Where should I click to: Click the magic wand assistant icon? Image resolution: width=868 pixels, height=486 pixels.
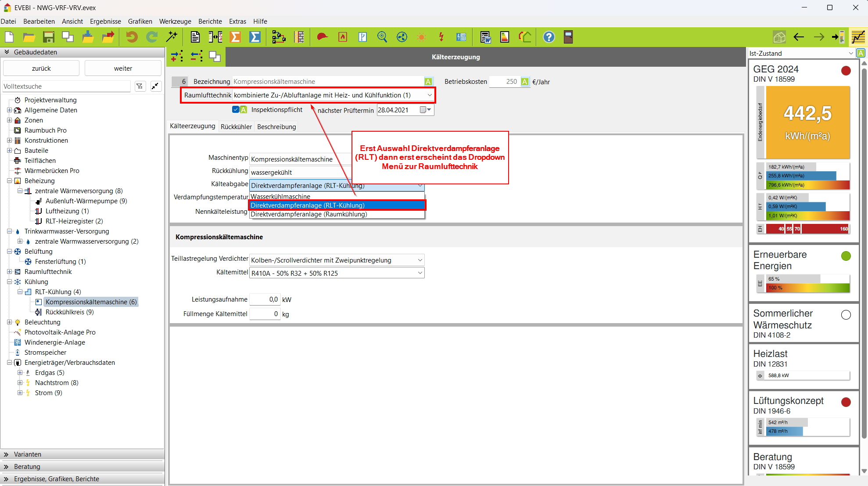[172, 37]
